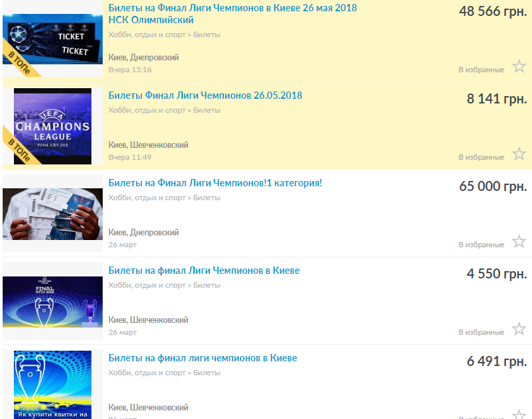Open 'Хобби, отдых и спорт' category in first listing

pos(147,34)
